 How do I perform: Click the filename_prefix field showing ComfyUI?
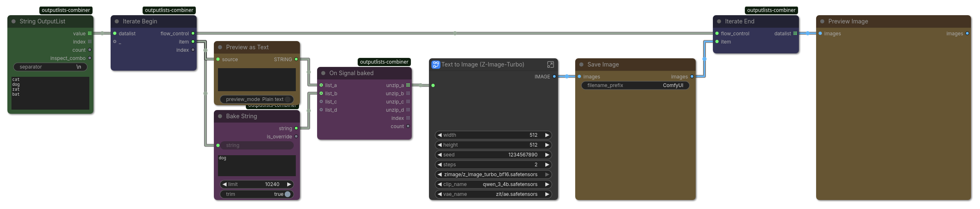point(635,85)
